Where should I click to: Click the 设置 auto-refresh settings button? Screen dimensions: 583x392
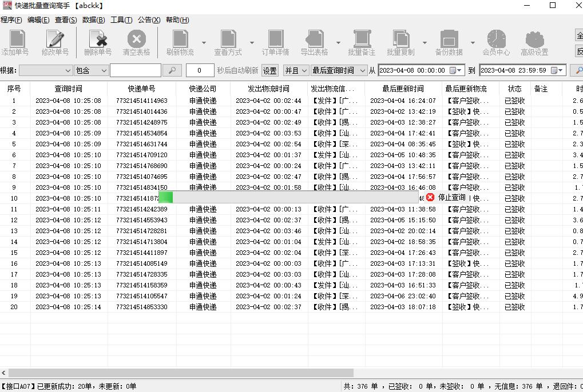269,71
